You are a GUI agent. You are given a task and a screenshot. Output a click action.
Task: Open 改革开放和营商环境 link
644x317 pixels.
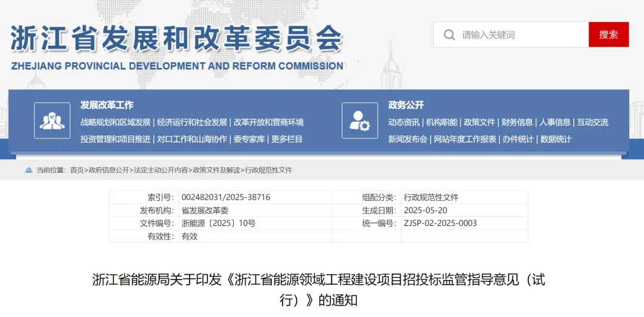point(268,122)
